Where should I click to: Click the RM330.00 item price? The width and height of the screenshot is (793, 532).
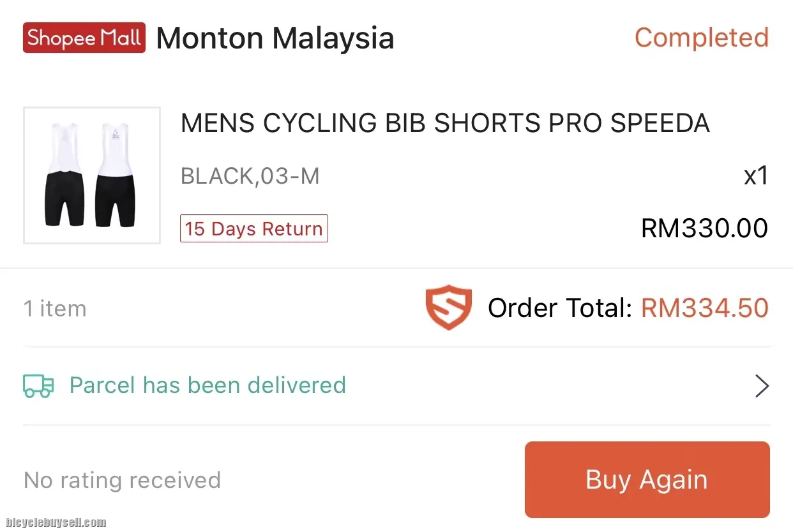704,228
